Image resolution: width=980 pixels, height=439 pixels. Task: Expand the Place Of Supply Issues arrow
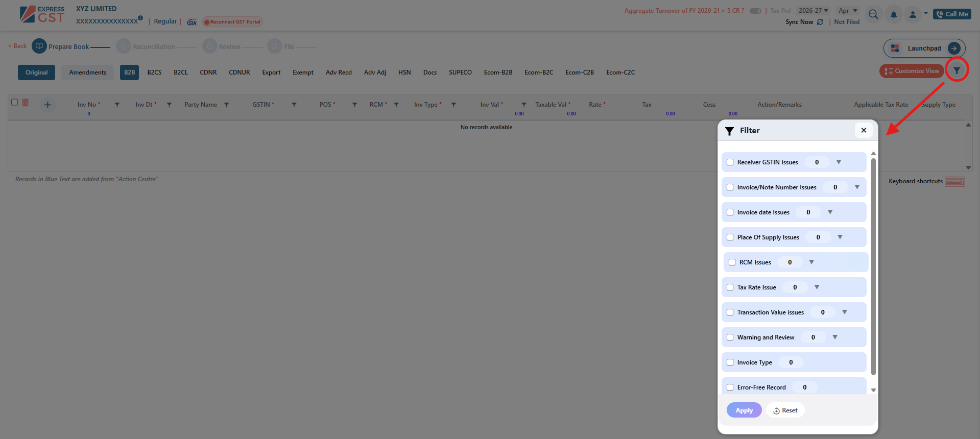[x=840, y=237]
